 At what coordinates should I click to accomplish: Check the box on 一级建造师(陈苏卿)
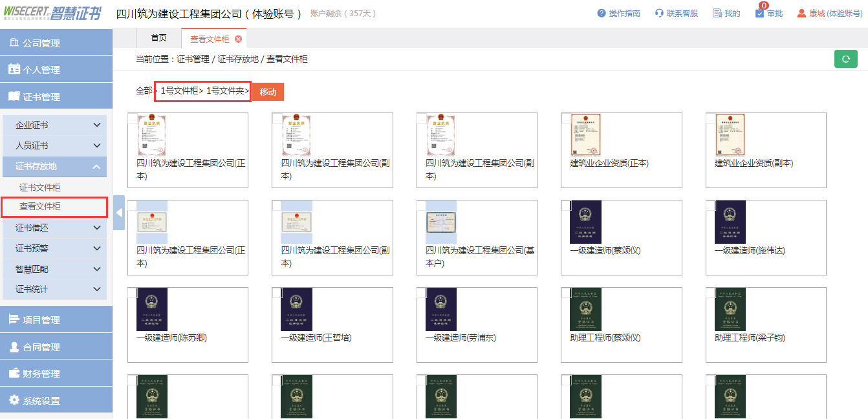tap(132, 292)
